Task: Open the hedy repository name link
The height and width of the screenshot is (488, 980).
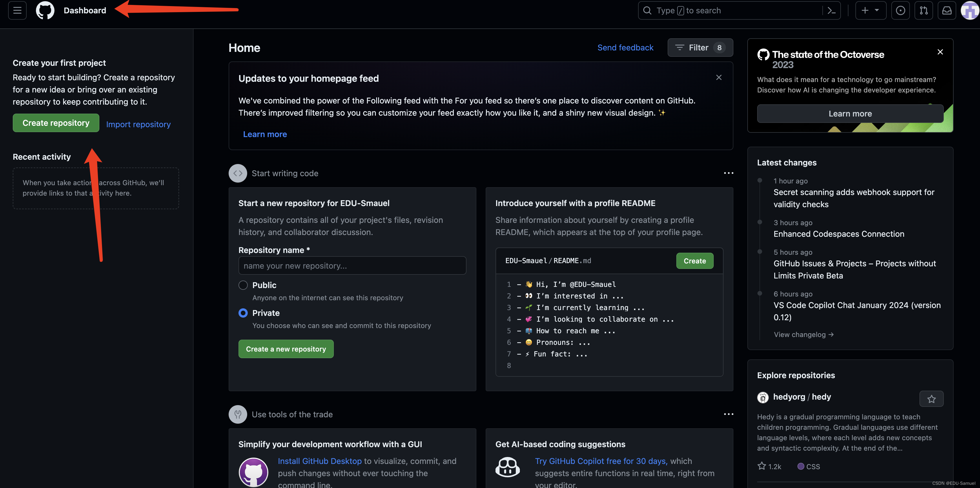Action: [821, 397]
